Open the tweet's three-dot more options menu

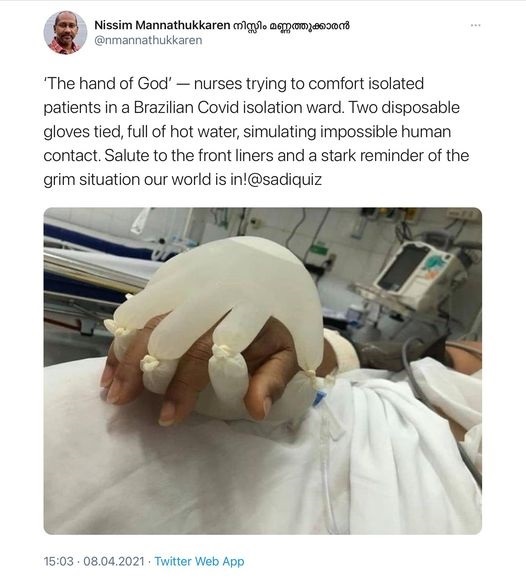pos(475,25)
